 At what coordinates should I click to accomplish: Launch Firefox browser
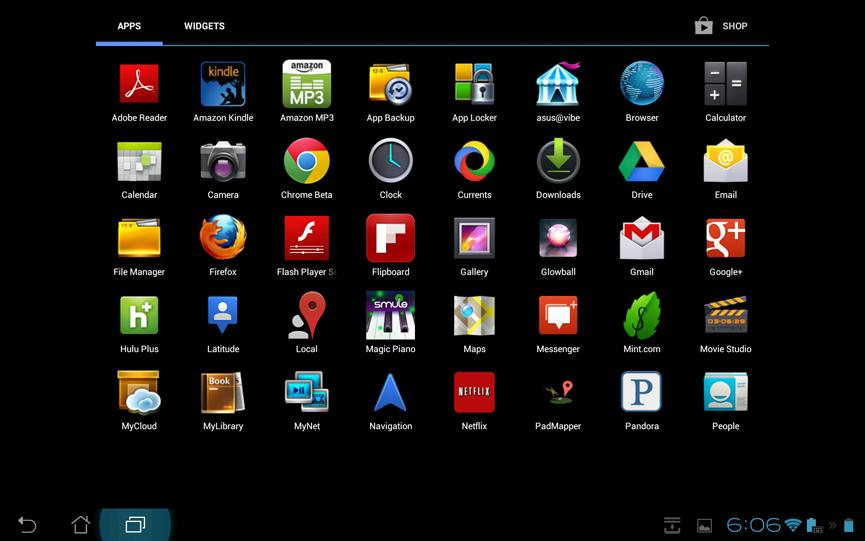(x=223, y=238)
